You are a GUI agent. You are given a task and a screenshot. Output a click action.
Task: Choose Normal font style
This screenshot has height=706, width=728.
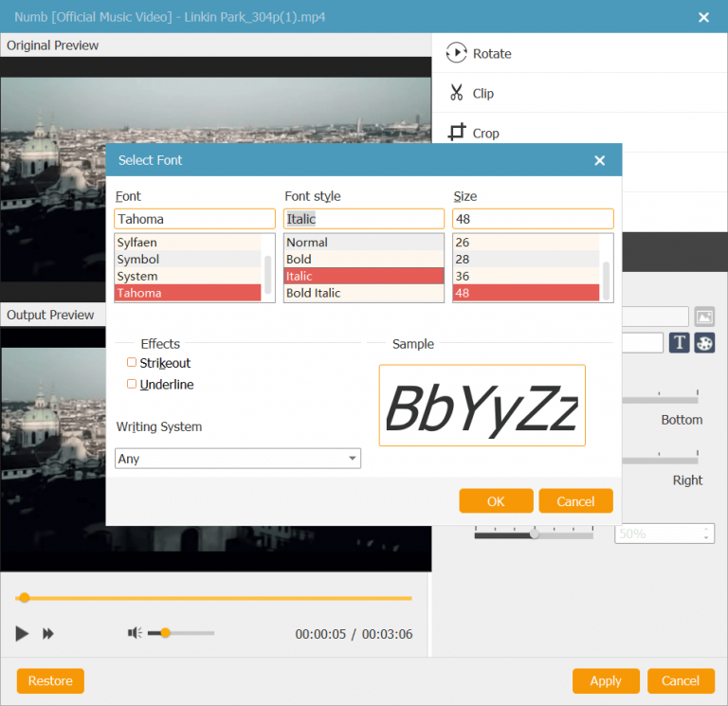click(364, 243)
